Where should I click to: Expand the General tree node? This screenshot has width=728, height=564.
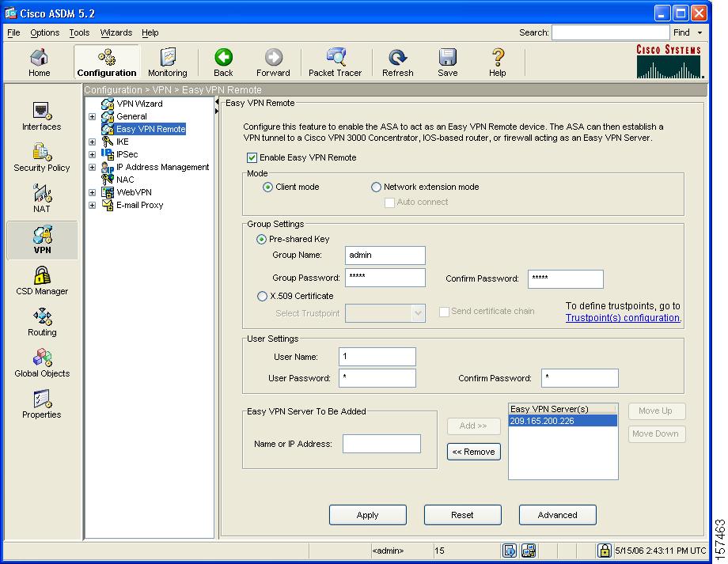(x=93, y=116)
